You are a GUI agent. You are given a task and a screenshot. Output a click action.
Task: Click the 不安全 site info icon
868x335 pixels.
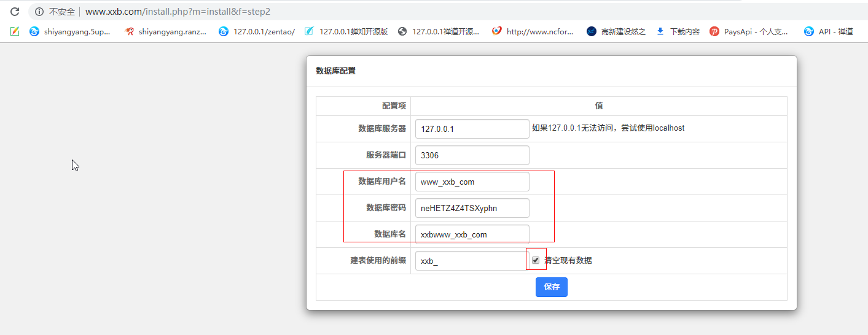pyautogui.click(x=39, y=12)
